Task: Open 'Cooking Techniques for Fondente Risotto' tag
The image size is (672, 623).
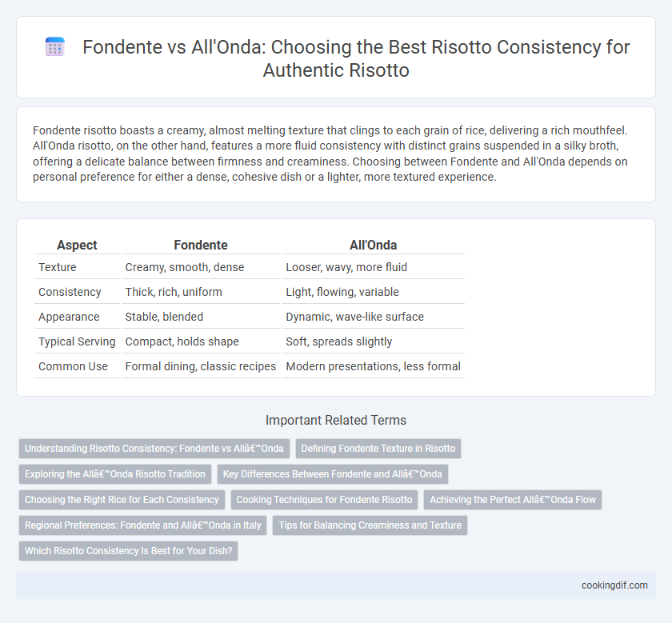Action: click(325, 500)
